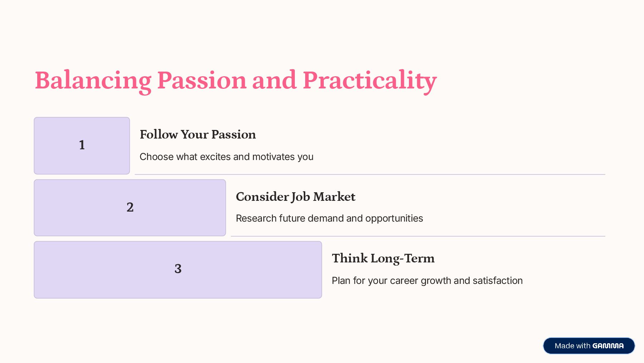Click the word Passion in the title
Image resolution: width=644 pixels, height=363 pixels.
click(x=202, y=80)
